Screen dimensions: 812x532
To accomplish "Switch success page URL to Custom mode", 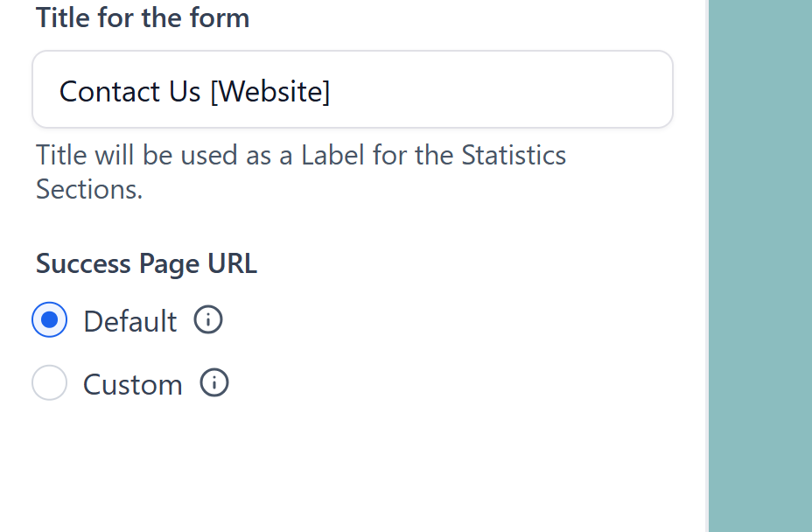I will (49, 382).
